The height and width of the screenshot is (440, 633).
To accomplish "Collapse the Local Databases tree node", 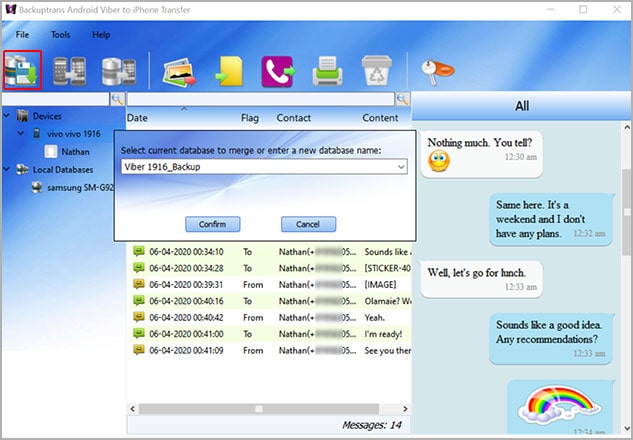I will click(x=6, y=169).
